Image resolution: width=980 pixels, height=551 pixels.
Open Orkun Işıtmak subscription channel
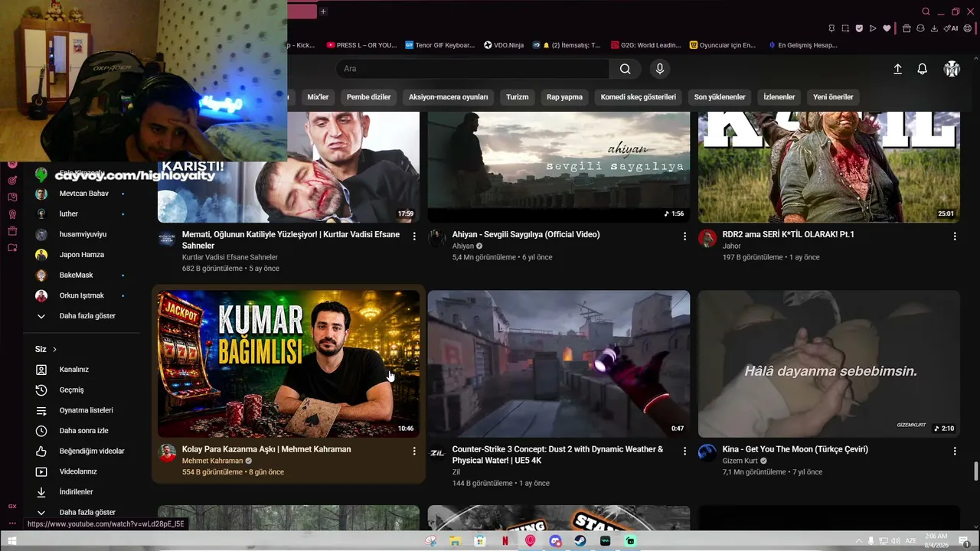point(80,295)
